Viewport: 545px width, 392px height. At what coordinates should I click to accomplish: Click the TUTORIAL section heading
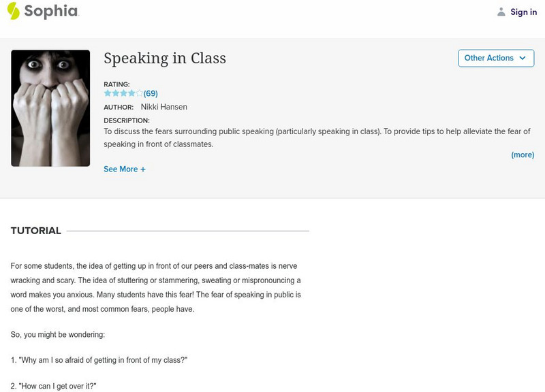click(36, 231)
